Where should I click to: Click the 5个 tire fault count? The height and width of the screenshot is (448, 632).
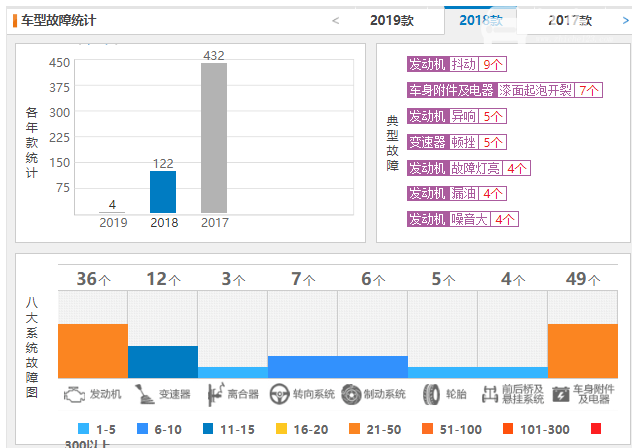pos(443,279)
